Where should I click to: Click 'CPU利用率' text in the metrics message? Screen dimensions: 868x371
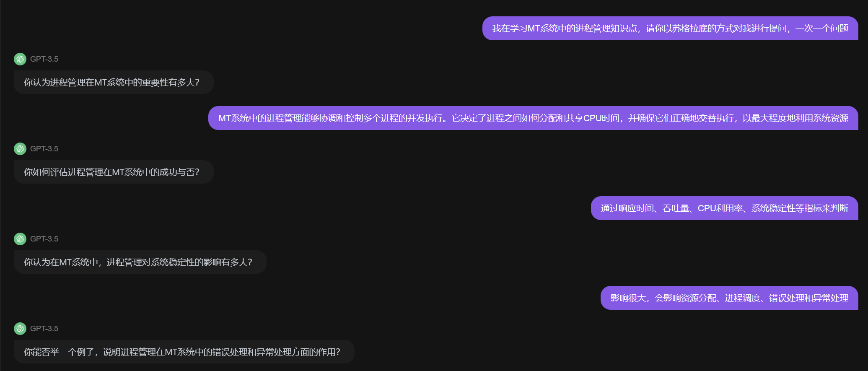pyautogui.click(x=720, y=208)
